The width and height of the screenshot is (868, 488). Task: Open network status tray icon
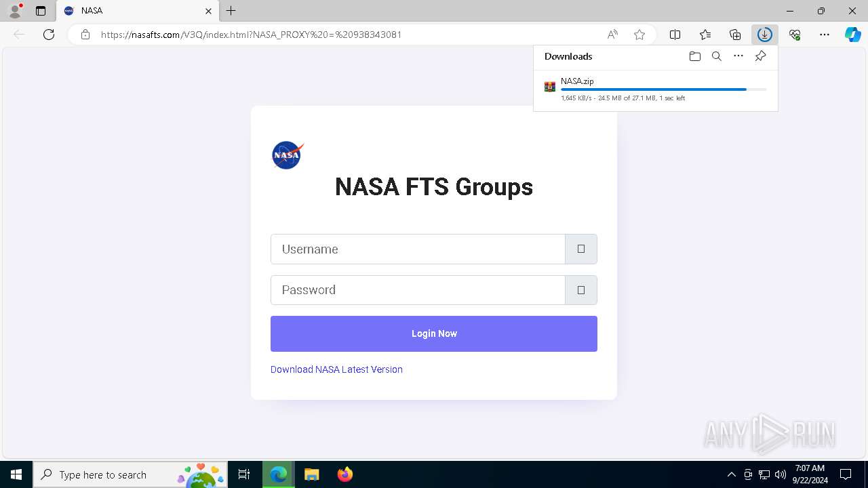coord(764,474)
